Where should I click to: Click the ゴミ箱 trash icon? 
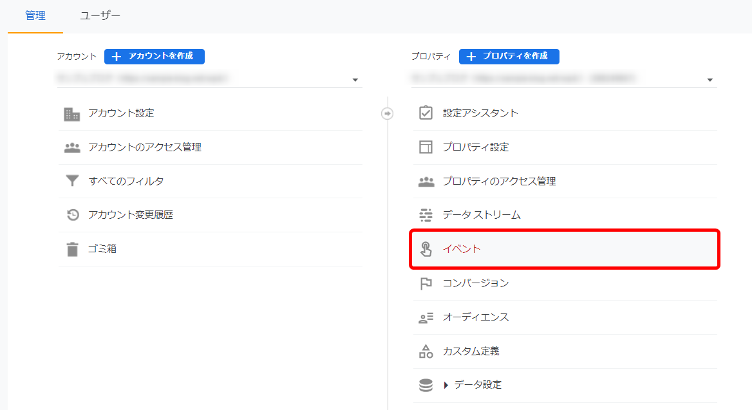(72, 249)
